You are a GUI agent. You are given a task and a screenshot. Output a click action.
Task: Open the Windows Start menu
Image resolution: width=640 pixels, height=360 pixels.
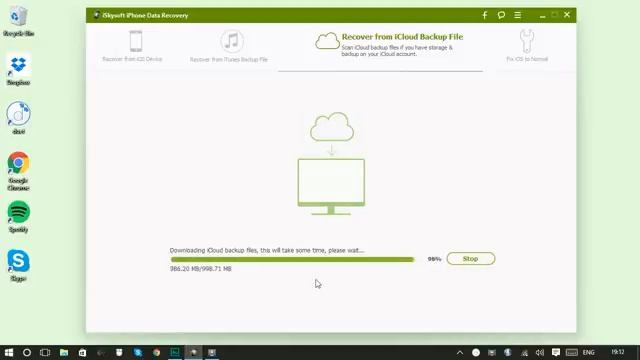9,352
